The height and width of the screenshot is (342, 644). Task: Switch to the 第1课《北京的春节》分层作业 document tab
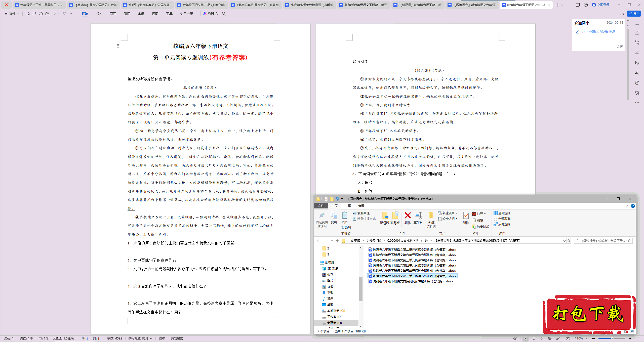point(147,5)
